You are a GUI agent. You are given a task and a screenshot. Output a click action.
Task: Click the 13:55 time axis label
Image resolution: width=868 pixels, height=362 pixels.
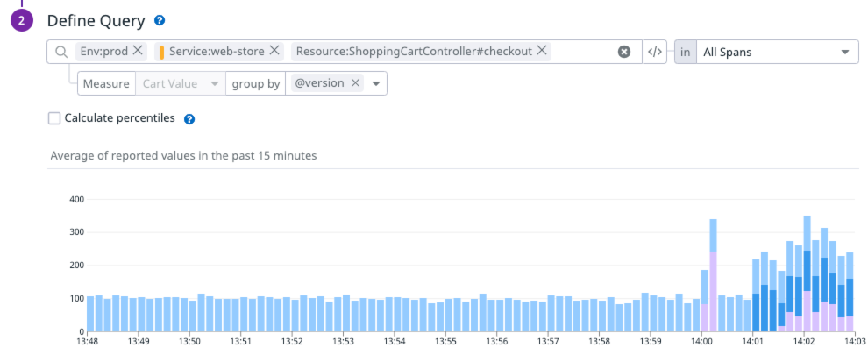pyautogui.click(x=445, y=342)
